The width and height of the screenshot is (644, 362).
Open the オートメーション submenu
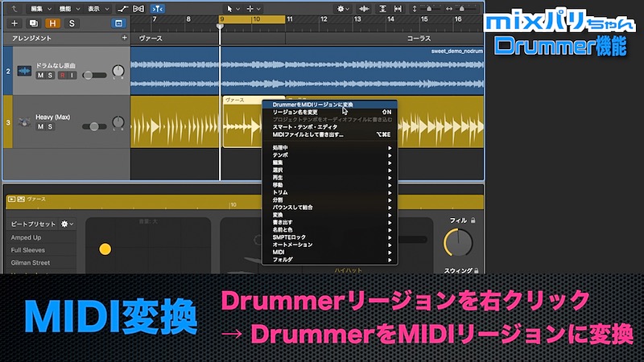[329, 245]
